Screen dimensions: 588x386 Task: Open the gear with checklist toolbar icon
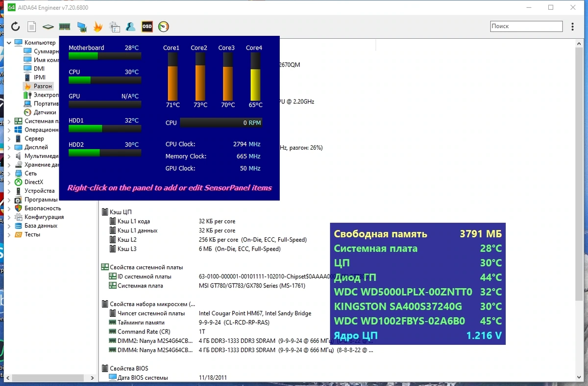(x=114, y=26)
